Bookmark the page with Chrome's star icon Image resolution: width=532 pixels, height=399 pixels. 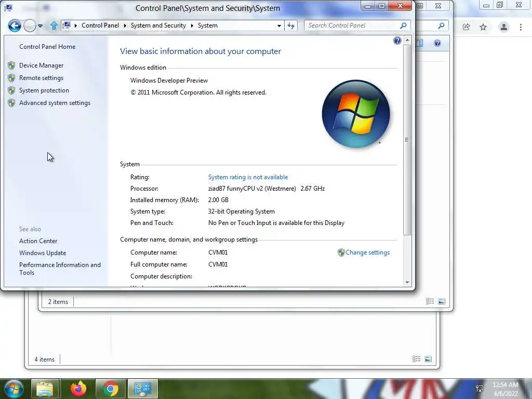click(x=483, y=27)
